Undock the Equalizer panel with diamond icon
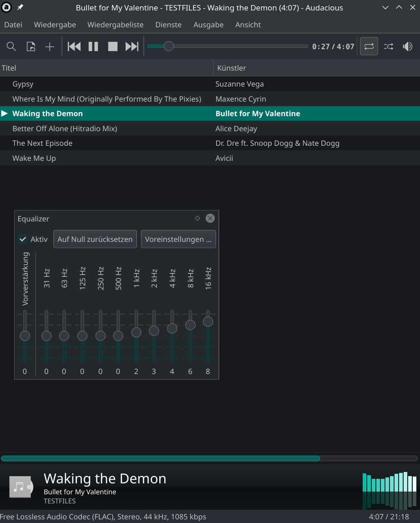The width and height of the screenshot is (420, 523). point(197,218)
